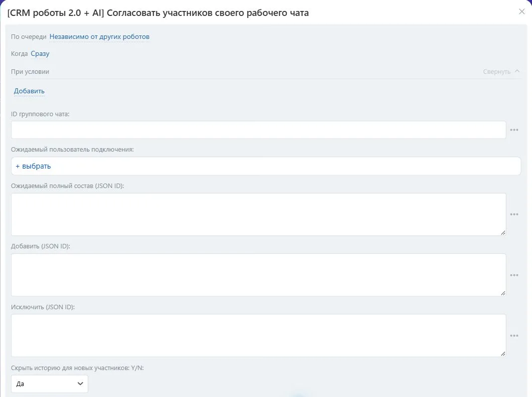Open the three-dot menu for ID группового чата
Viewport: 532px width, 397px height.
514,130
